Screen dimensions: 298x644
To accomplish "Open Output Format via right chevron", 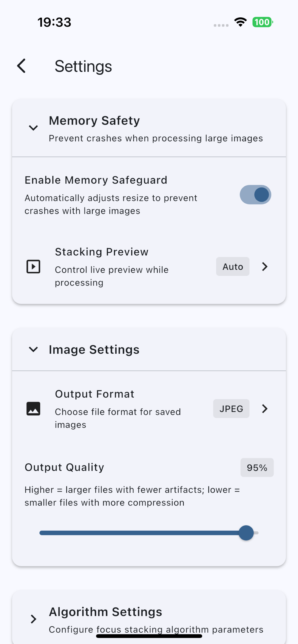I will click(265, 409).
